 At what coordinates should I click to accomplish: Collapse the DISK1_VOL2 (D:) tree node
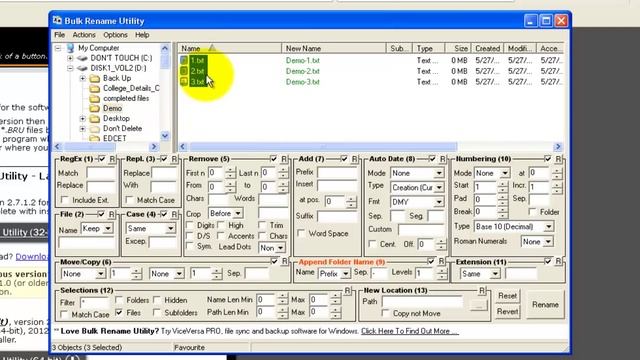[70, 68]
